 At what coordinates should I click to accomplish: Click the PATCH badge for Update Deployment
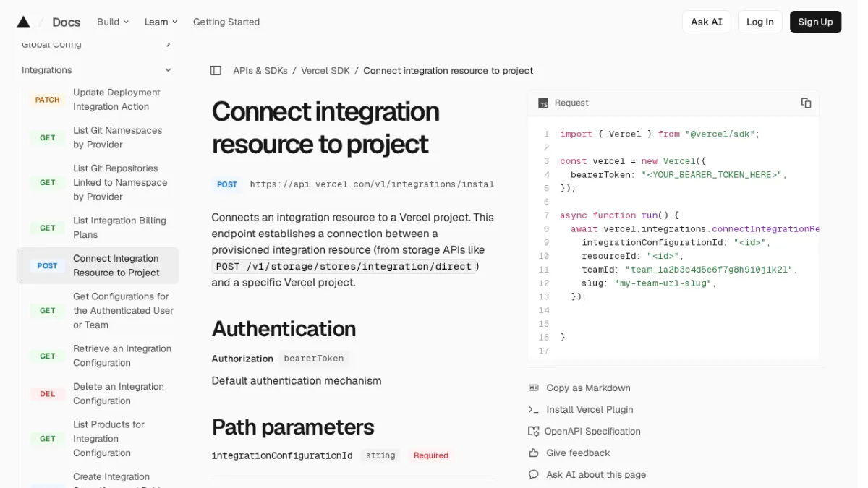[48, 100]
